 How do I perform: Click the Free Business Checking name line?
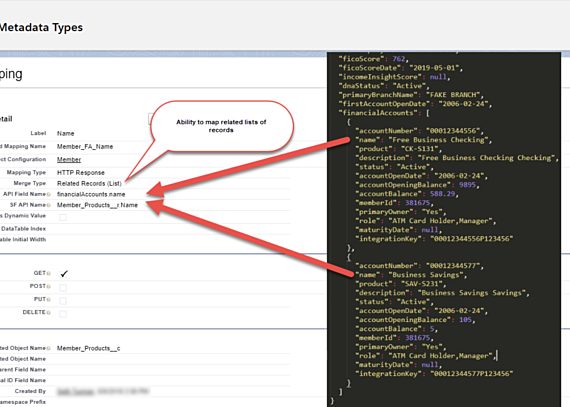pos(424,140)
